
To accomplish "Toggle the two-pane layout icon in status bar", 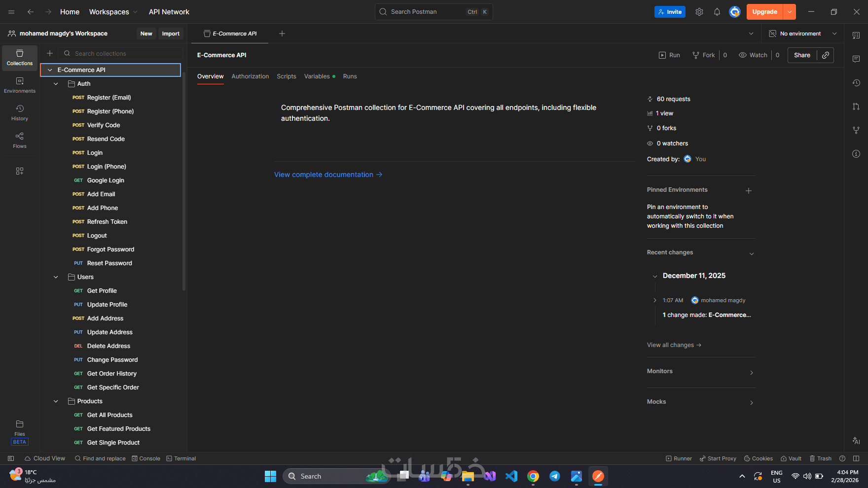I will (856, 458).
